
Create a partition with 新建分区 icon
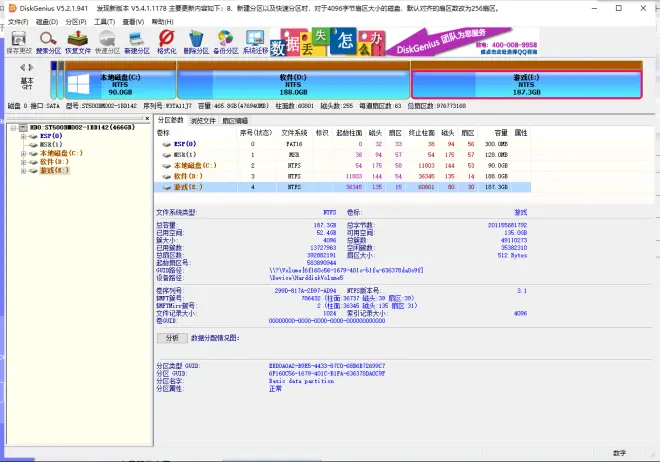(137, 42)
